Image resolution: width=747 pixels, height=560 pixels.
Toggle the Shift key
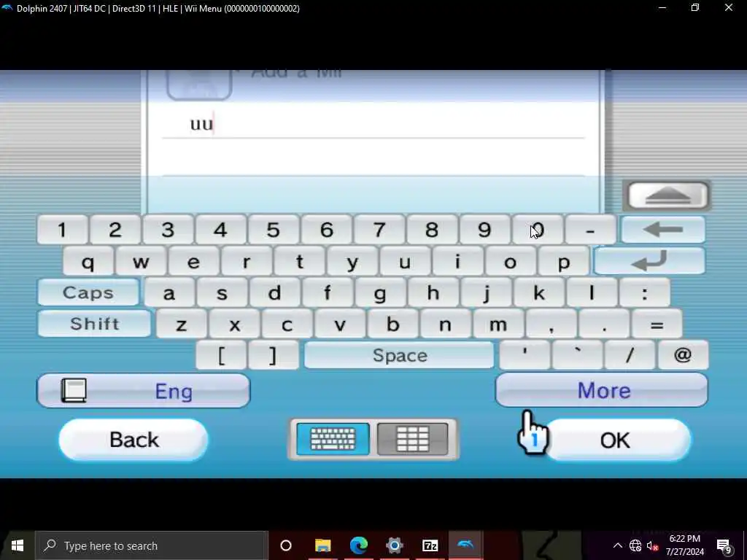94,324
